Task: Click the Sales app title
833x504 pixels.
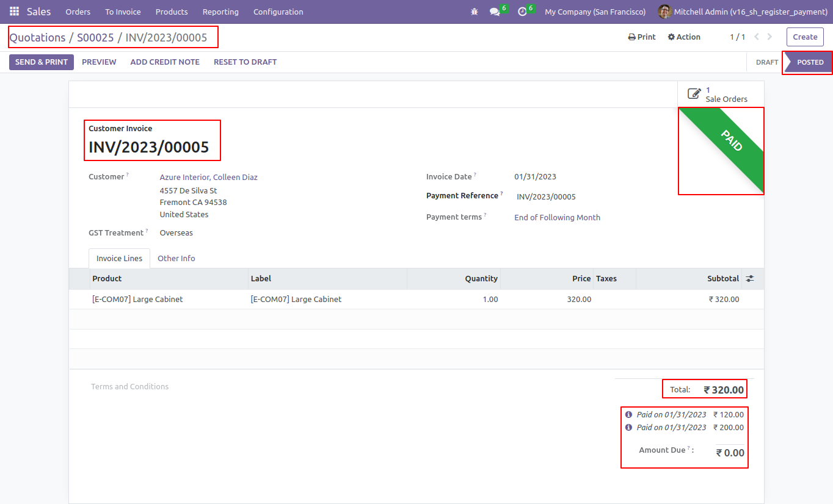Action: 39,12
